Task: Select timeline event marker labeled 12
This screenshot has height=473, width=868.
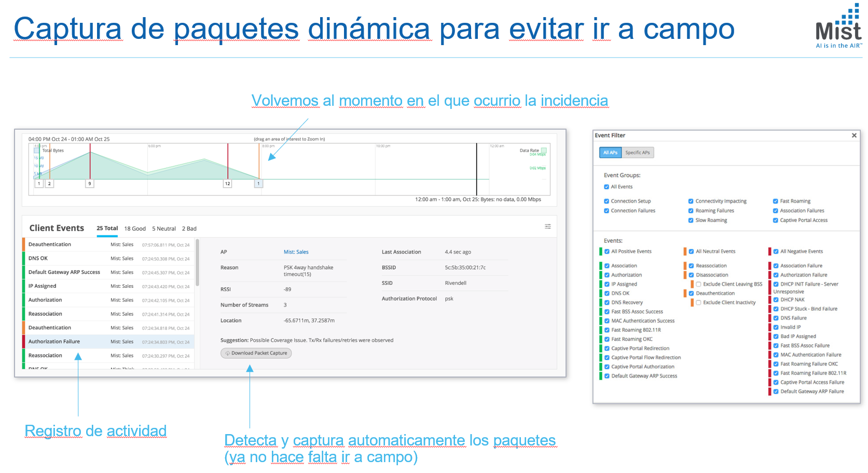Action: pyautogui.click(x=227, y=184)
